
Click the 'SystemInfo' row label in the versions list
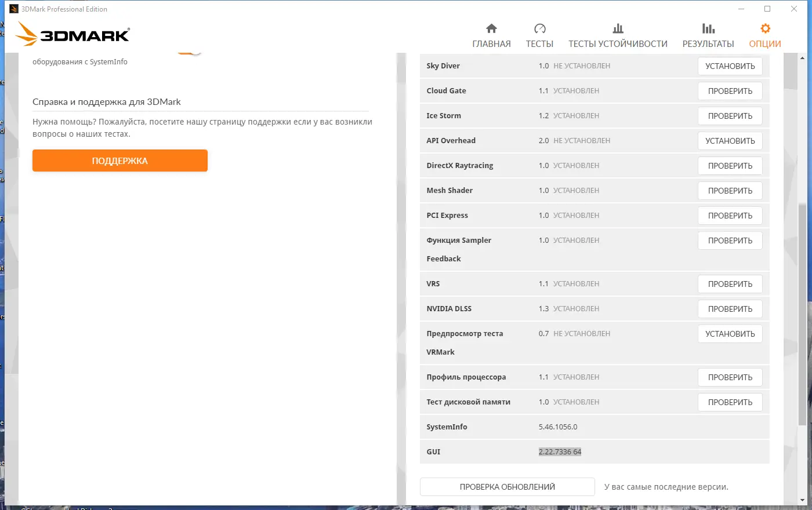(447, 427)
